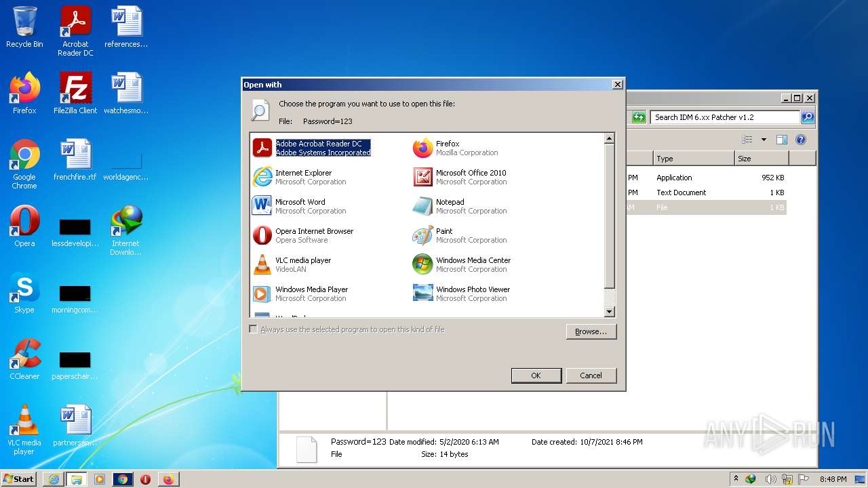Select Opera desktop shortcut
868x488 pixels.
point(24,226)
